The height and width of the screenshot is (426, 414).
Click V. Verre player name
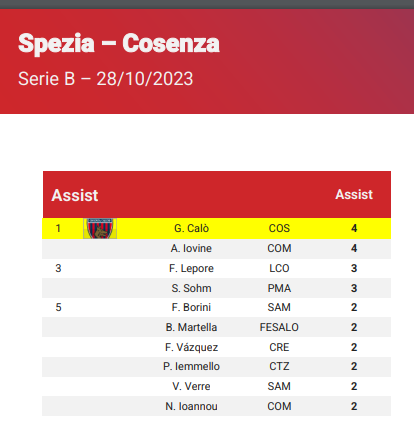click(x=191, y=386)
